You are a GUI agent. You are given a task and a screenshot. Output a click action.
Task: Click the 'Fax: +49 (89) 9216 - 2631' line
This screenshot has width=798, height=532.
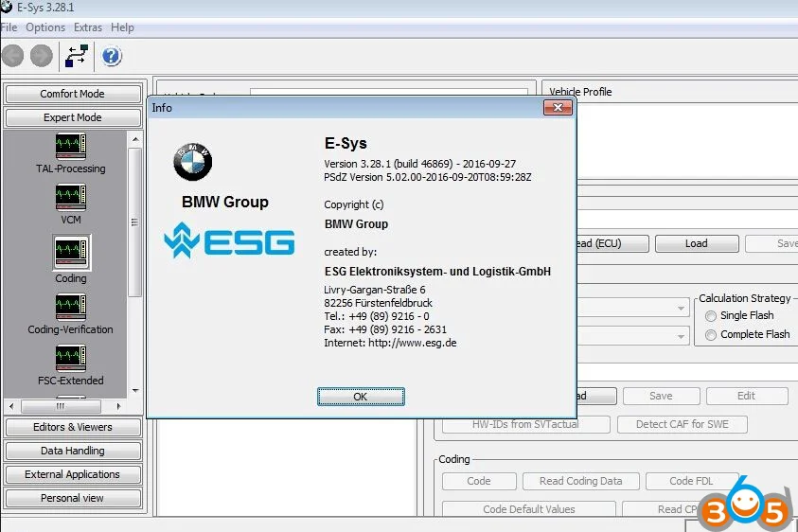coord(385,329)
